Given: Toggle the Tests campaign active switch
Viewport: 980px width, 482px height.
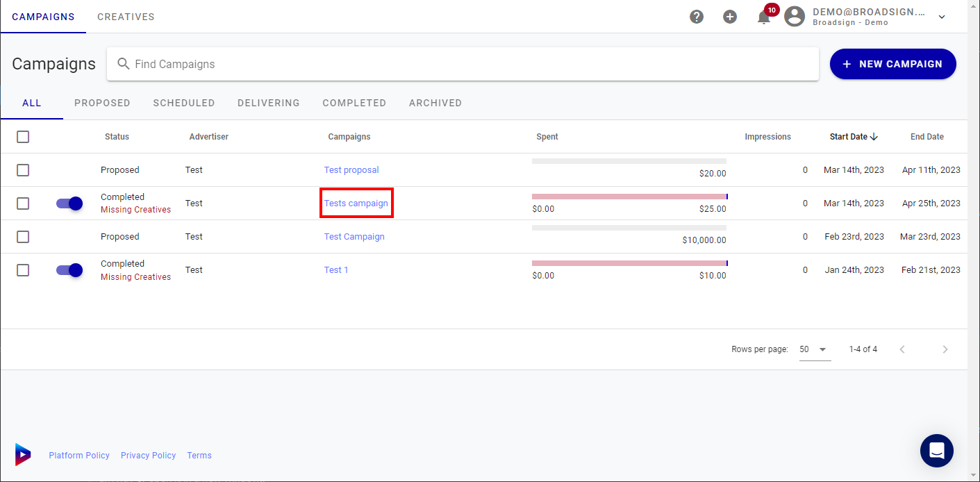Looking at the screenshot, I should (x=69, y=203).
